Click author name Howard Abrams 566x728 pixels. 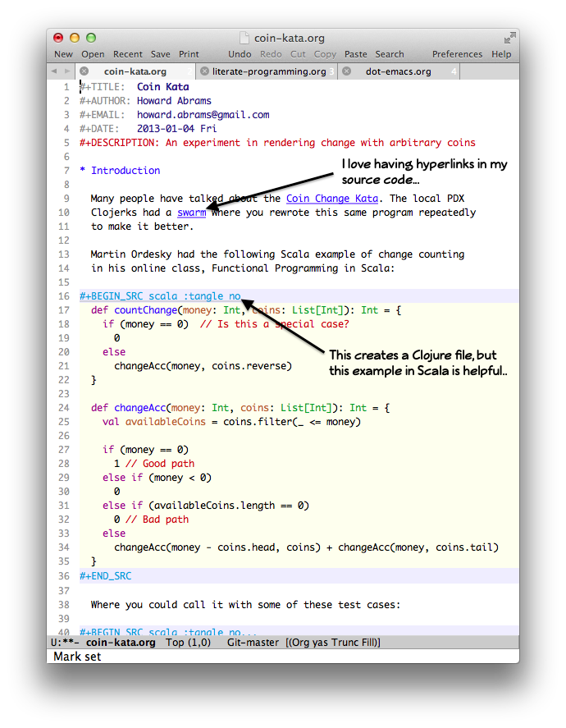[174, 101]
